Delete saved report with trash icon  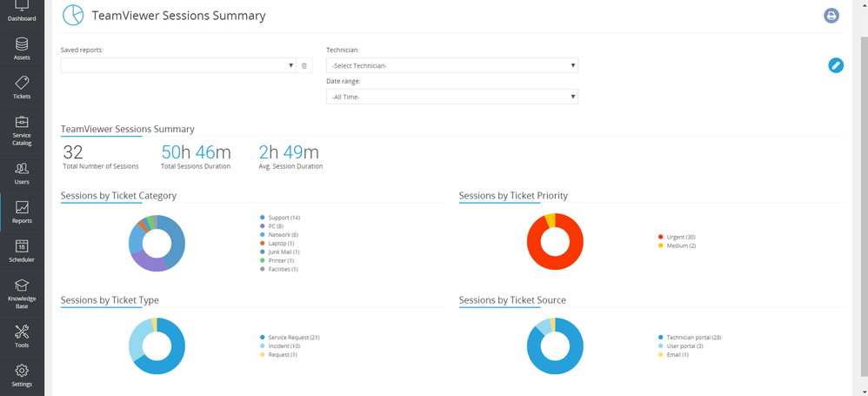(x=304, y=65)
